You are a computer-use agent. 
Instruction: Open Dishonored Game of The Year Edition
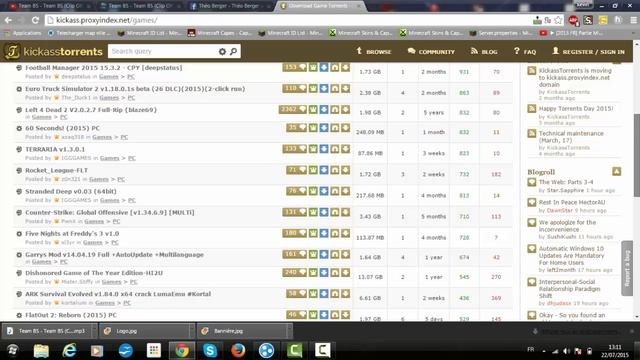[x=94, y=273]
